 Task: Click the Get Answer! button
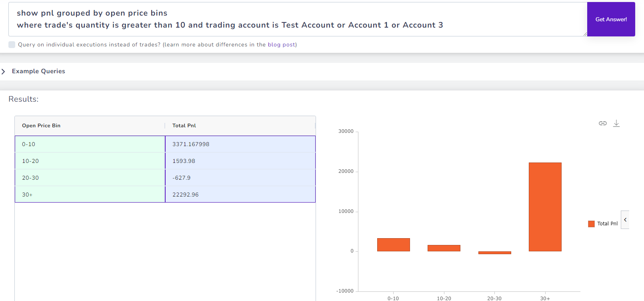coord(611,19)
